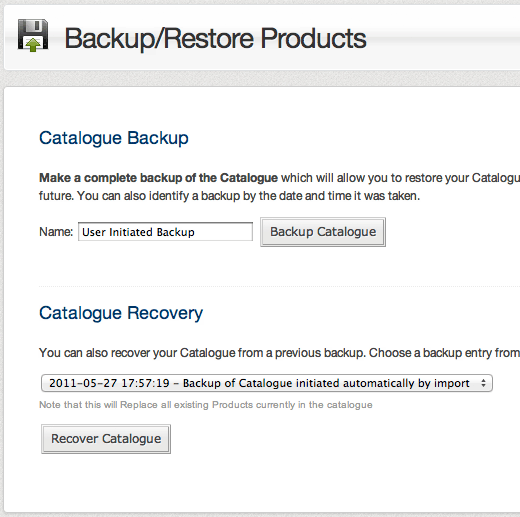This screenshot has width=520, height=517.
Task: Click the 'Make a complete backup' bold text
Action: 158,178
